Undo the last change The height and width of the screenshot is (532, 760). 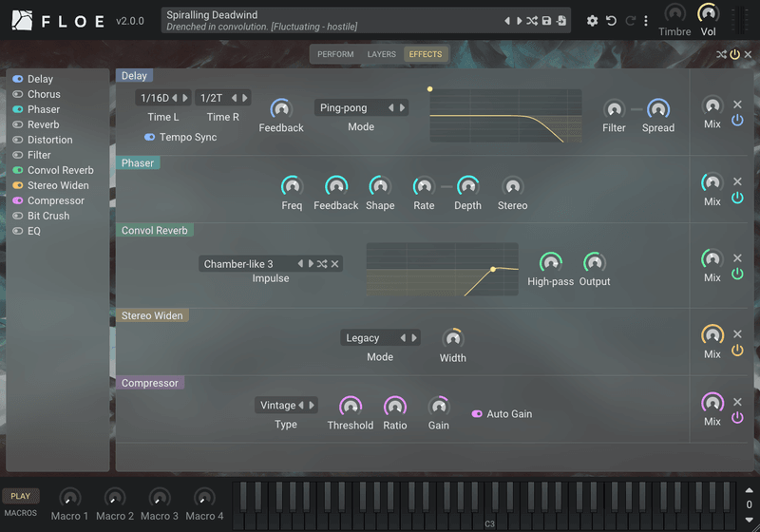pyautogui.click(x=611, y=21)
